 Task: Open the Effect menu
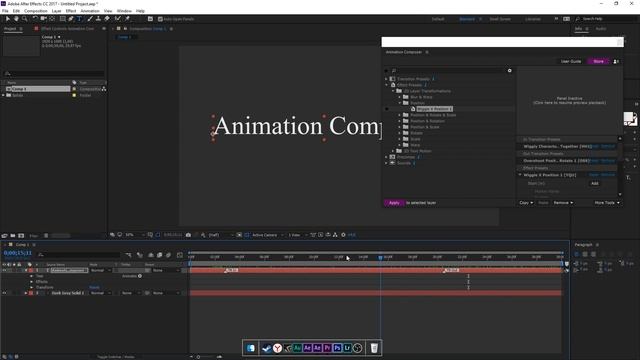coord(71,11)
